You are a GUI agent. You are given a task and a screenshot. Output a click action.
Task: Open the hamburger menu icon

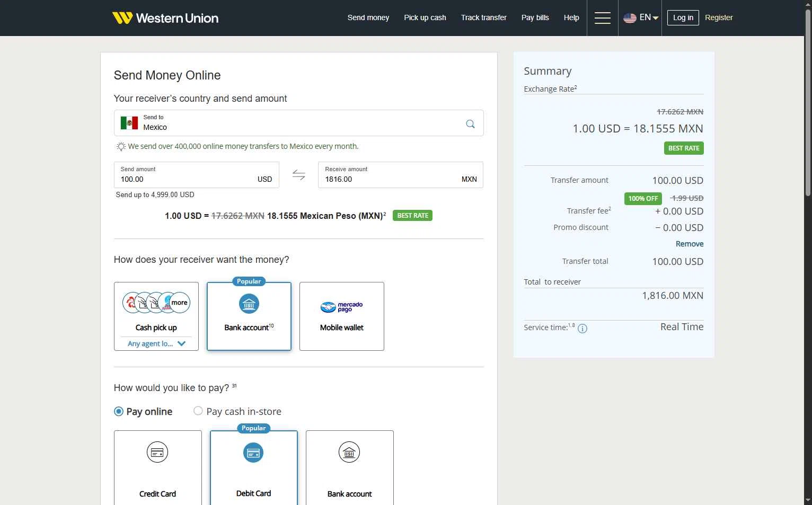click(x=603, y=18)
